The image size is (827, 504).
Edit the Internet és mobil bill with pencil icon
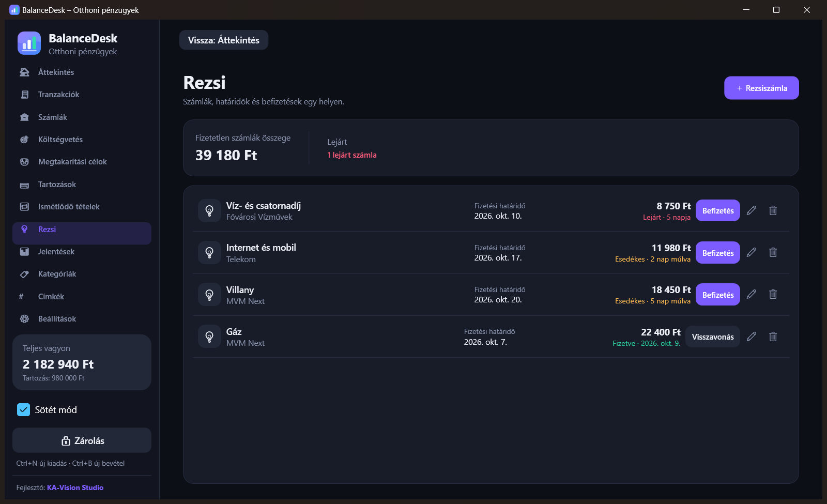click(752, 252)
